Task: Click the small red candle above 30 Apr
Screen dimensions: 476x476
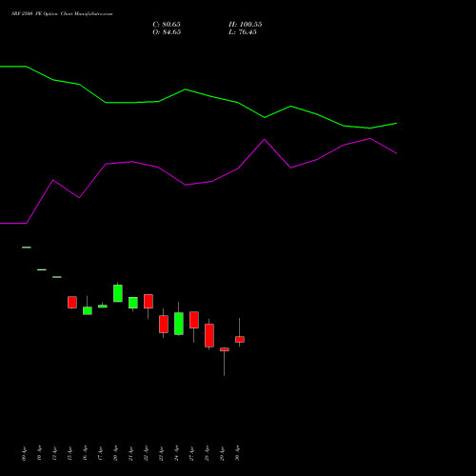Action: tap(240, 339)
